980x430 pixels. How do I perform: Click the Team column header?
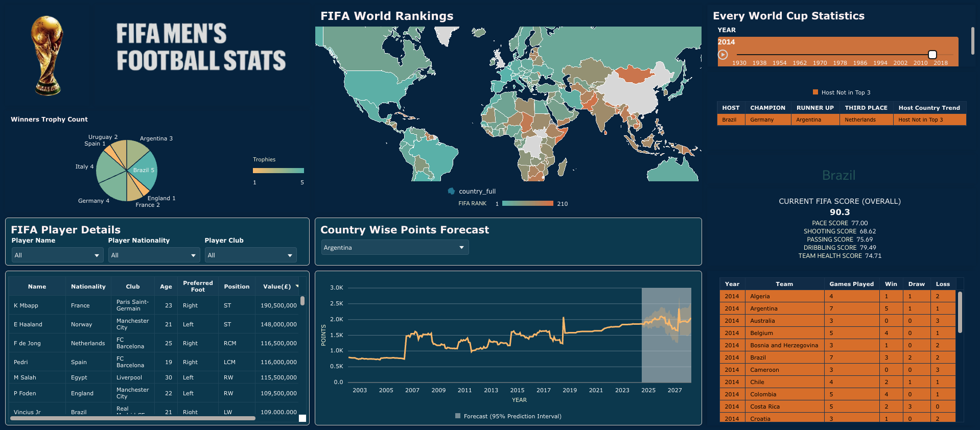coord(784,284)
